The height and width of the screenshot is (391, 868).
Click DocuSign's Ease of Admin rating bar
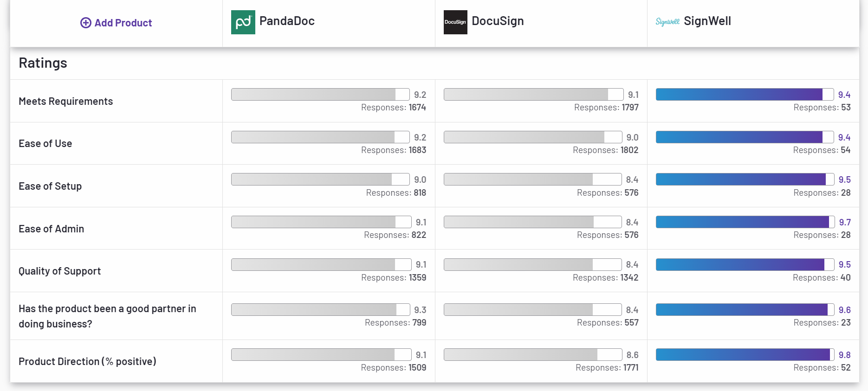(x=532, y=222)
